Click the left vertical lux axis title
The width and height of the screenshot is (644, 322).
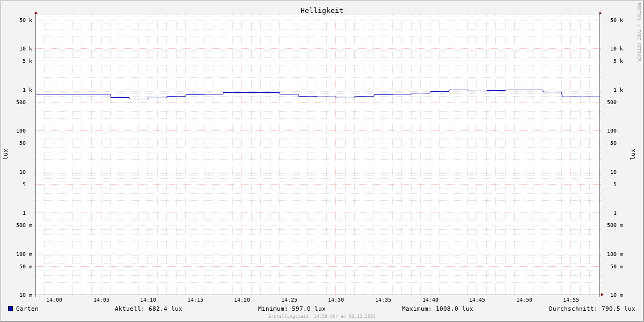point(5,154)
